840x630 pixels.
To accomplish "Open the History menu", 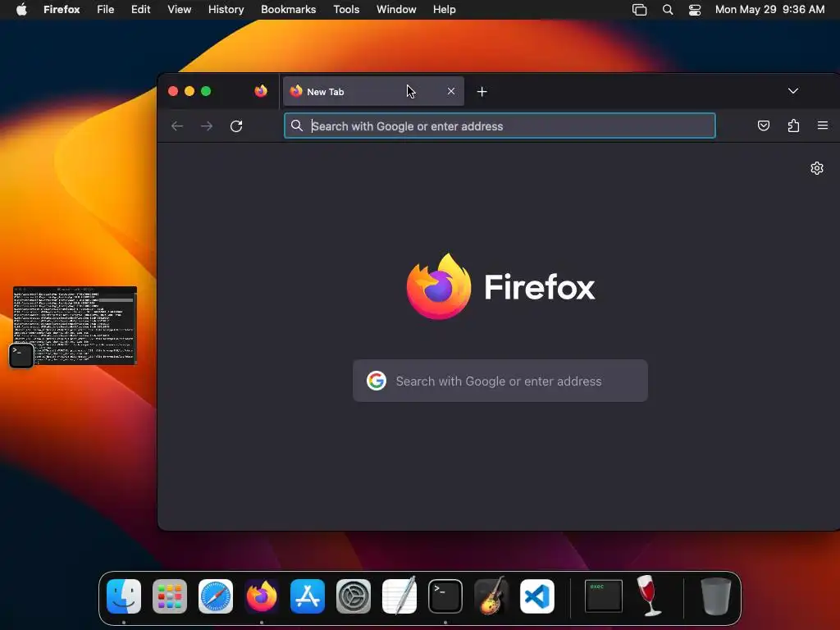I will pos(226,10).
